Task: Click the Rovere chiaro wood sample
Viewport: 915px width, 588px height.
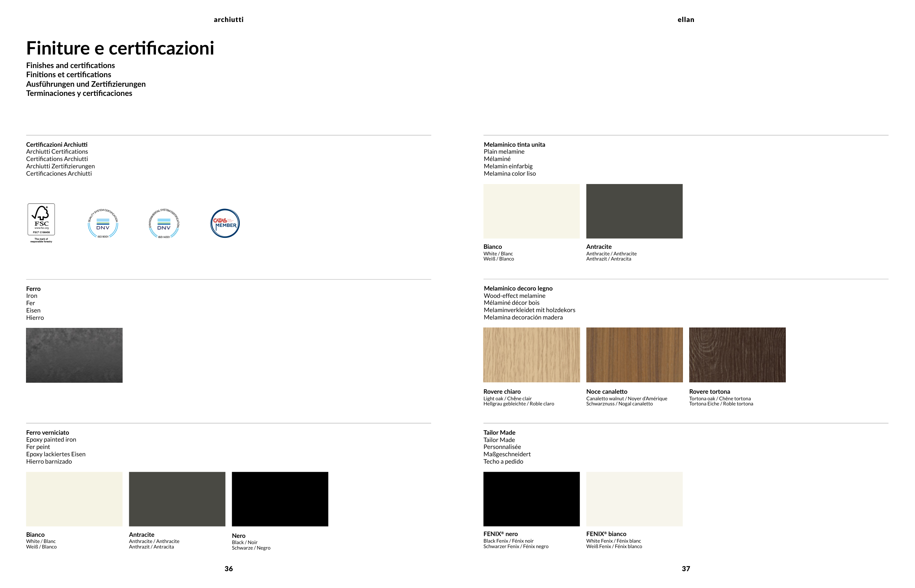Action: pos(531,355)
